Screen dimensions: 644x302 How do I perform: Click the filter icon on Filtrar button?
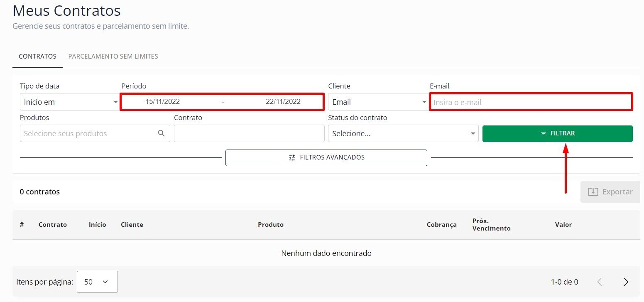pyautogui.click(x=544, y=134)
